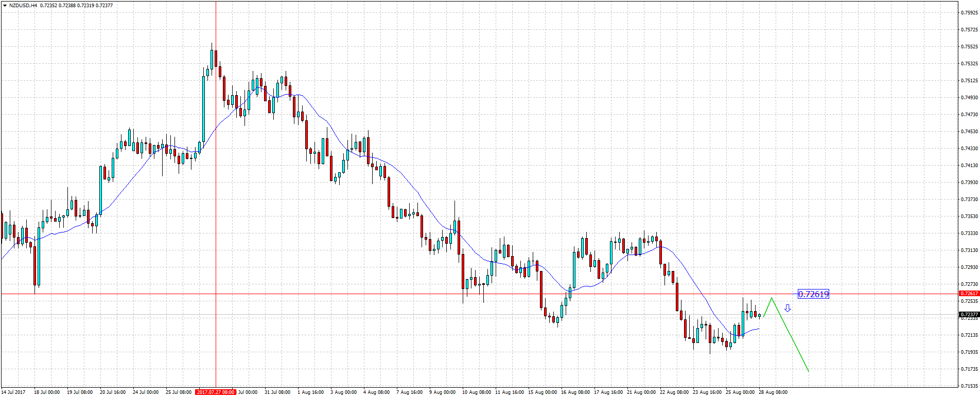Click the 14 Jul 2017 time label
The image size is (980, 398).
[13, 392]
